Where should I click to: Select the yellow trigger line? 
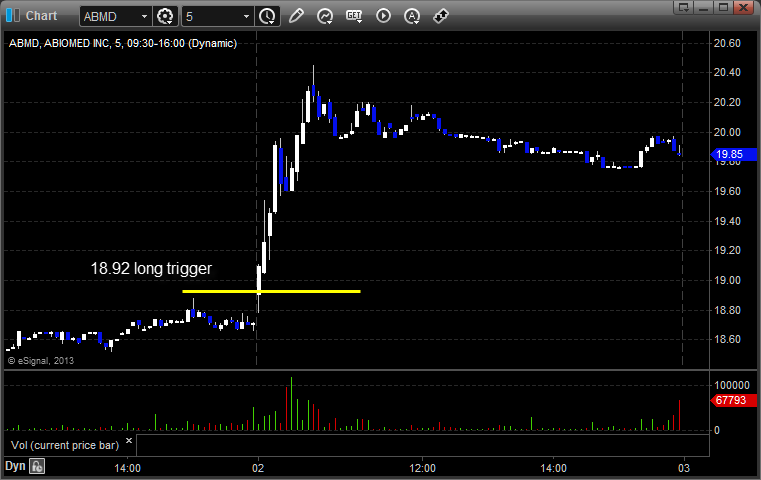[271, 291]
